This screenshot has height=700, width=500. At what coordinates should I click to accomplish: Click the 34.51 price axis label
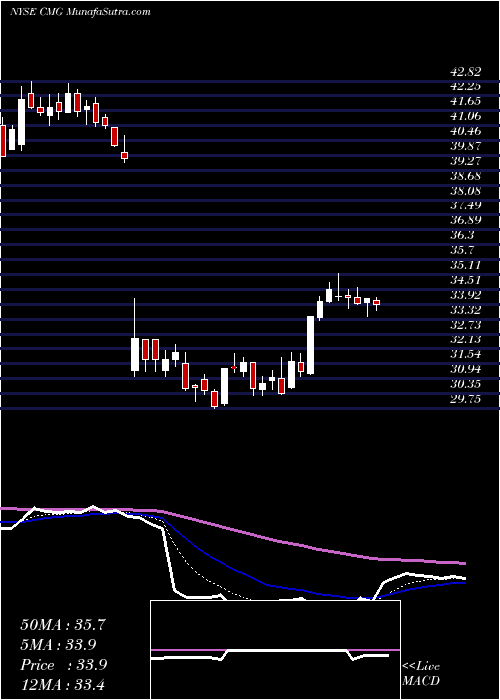pos(465,280)
